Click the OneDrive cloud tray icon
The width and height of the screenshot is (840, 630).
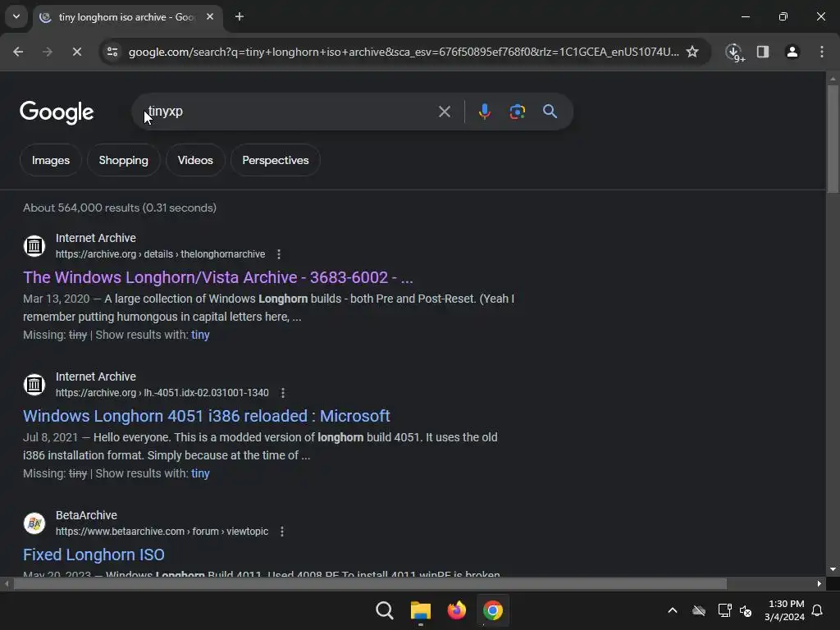699,610
